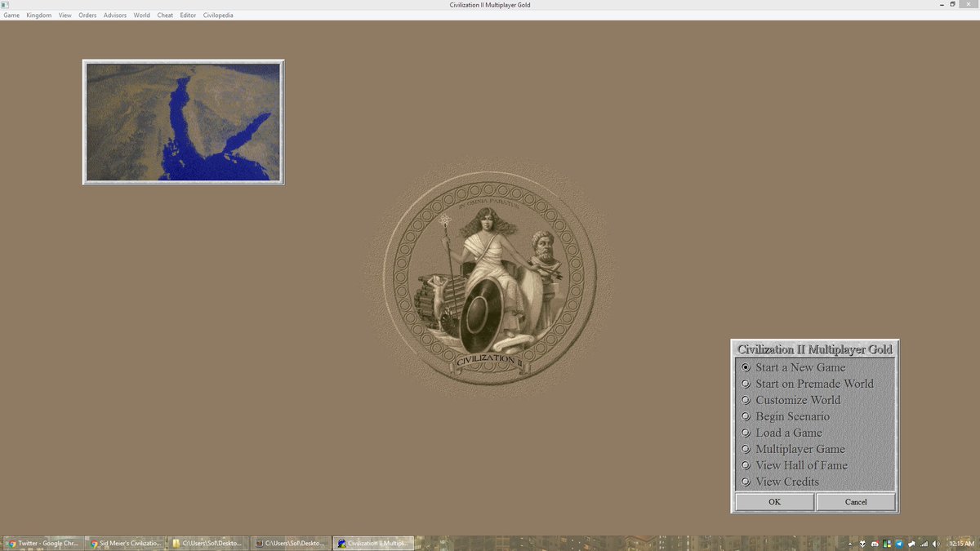Select the View Credits radio option
The image size is (980, 551).
point(780,482)
